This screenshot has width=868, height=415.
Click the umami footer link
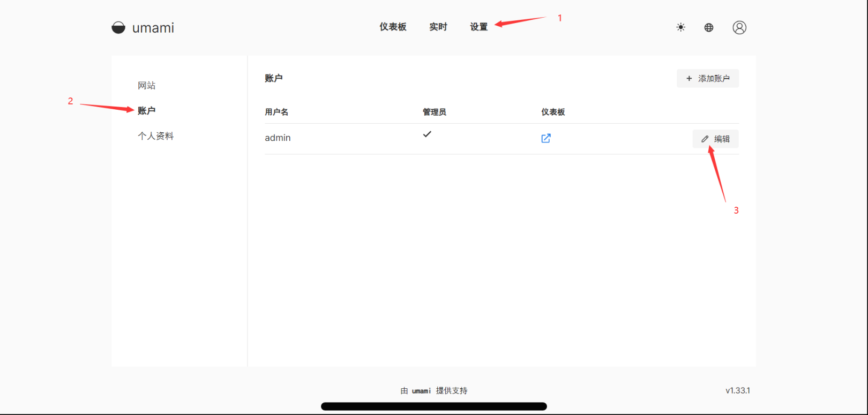click(x=421, y=391)
